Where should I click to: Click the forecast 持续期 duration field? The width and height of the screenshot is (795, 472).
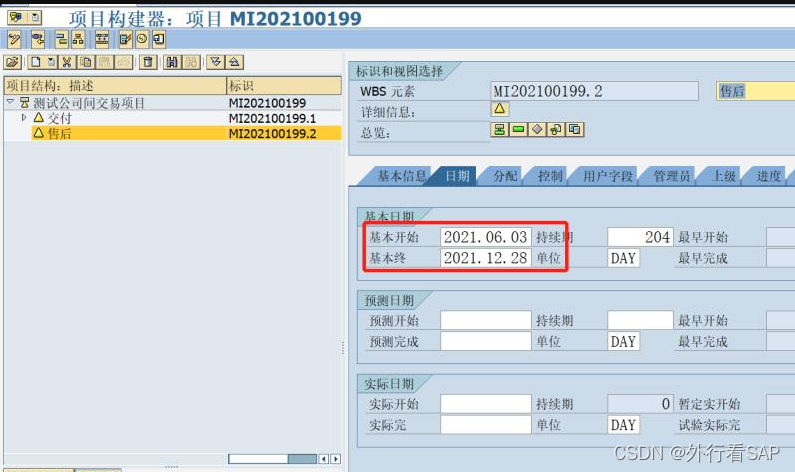(x=640, y=320)
